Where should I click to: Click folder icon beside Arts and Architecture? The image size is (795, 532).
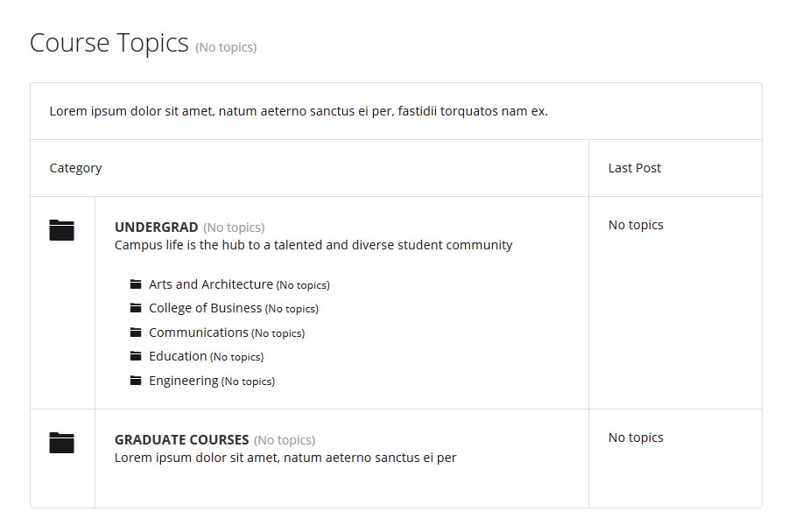136,284
